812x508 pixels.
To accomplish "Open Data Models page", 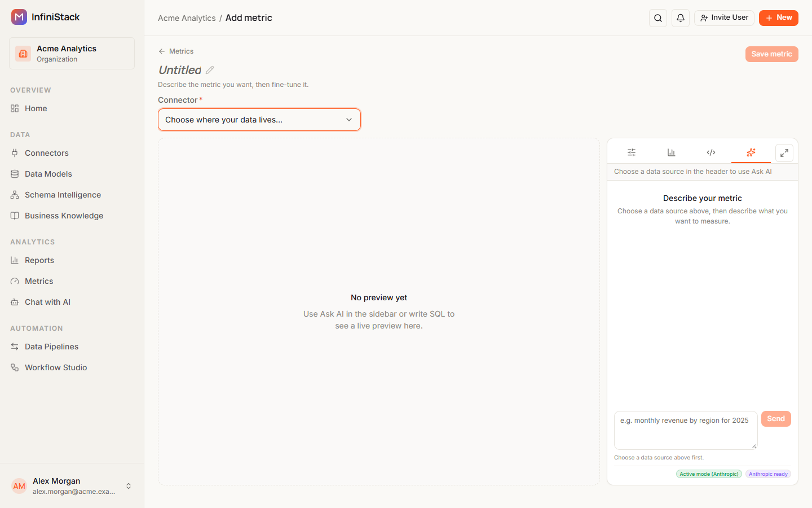I will click(72, 174).
